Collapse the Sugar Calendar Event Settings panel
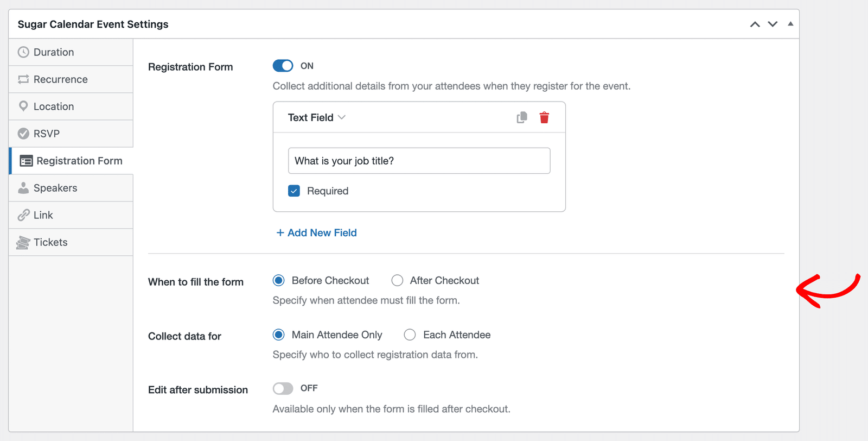868x441 pixels. pos(790,24)
